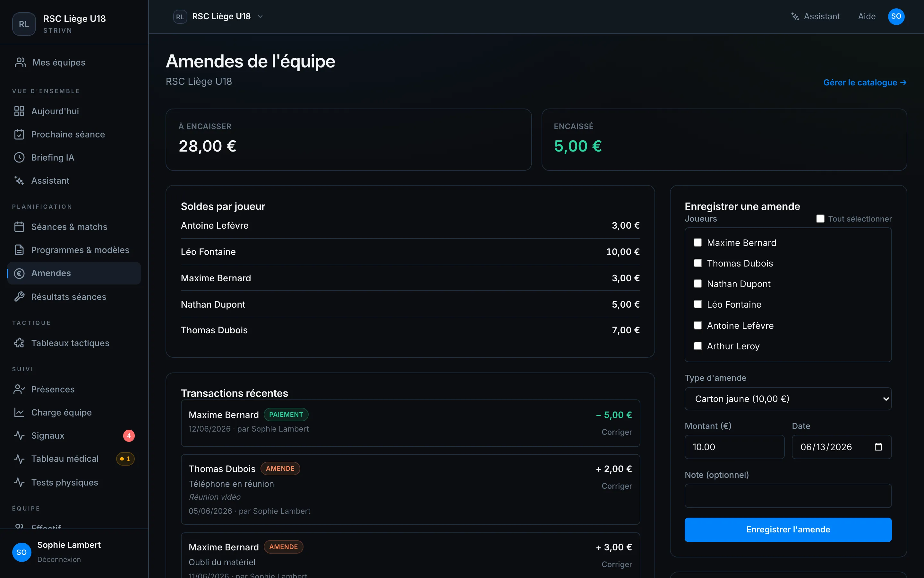Check the Arthur Leroy player checkbox
The width and height of the screenshot is (924, 578).
[697, 346]
